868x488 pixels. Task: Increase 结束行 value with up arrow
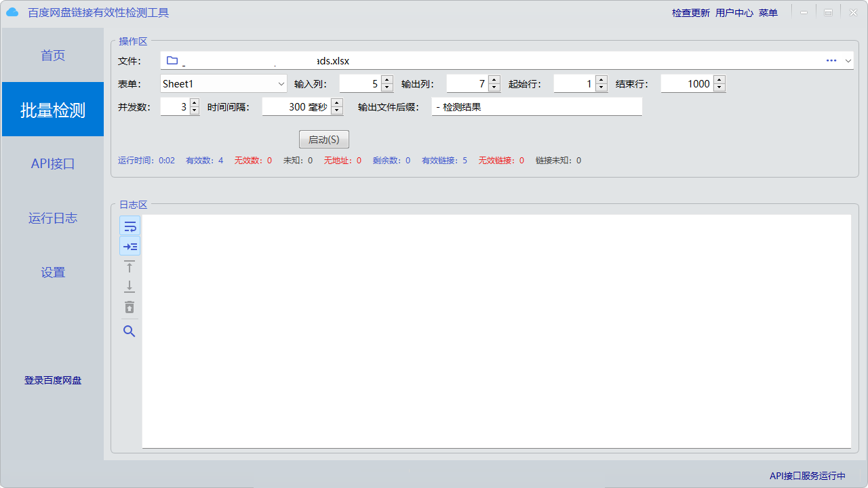719,80
